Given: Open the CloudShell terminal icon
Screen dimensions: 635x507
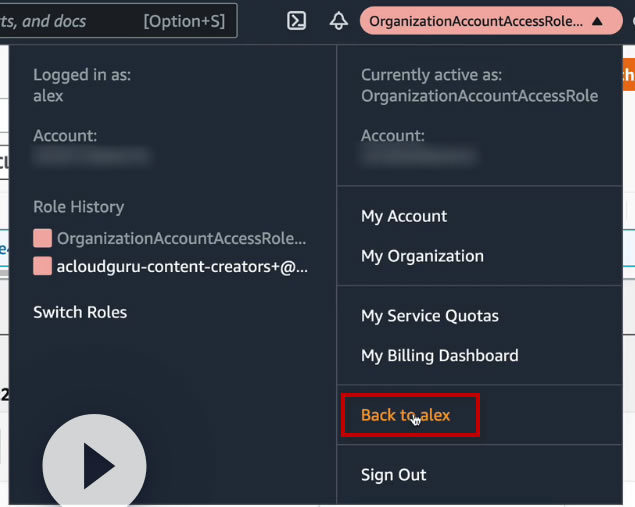Looking at the screenshot, I should 297,20.
